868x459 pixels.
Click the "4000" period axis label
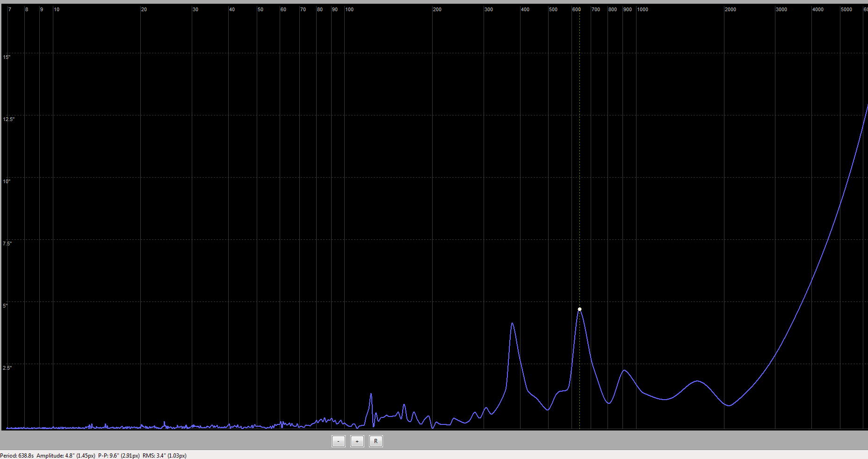click(x=818, y=9)
